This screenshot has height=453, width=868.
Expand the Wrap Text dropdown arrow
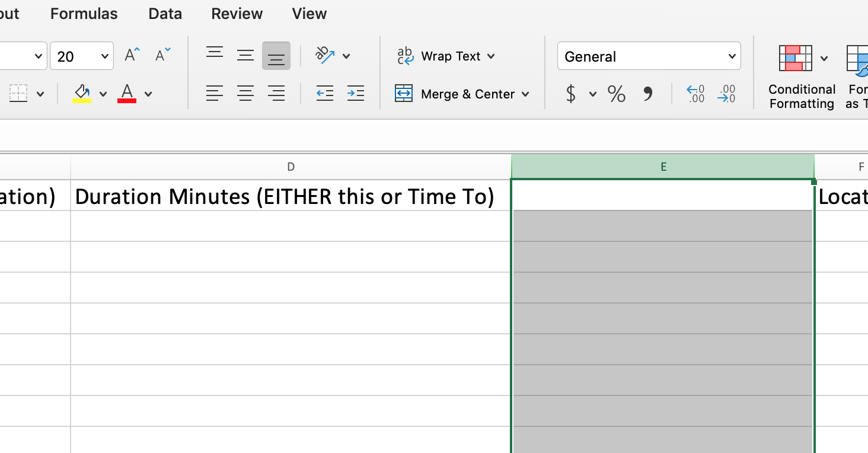[x=491, y=56]
